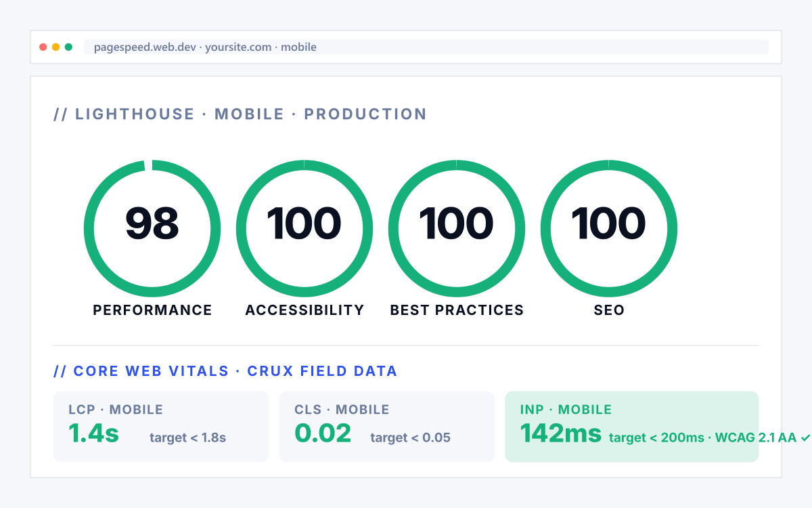Open the LCP Mobile metric card
Viewport: 812px width, 508px height.
tap(161, 427)
